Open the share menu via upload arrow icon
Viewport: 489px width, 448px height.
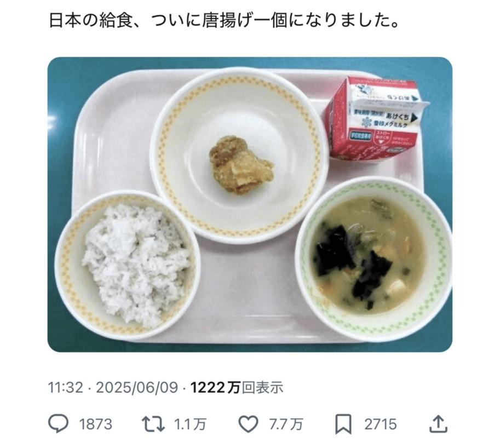coord(439,424)
